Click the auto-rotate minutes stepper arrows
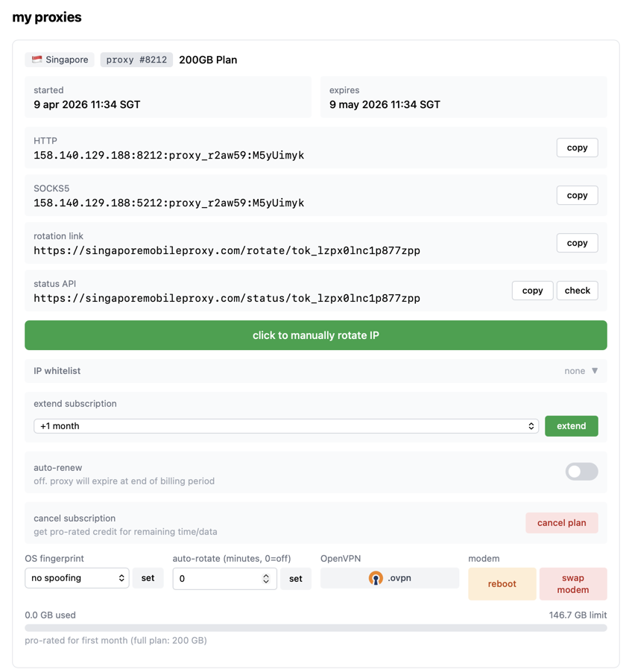This screenshot has width=629, height=672. pos(266,579)
